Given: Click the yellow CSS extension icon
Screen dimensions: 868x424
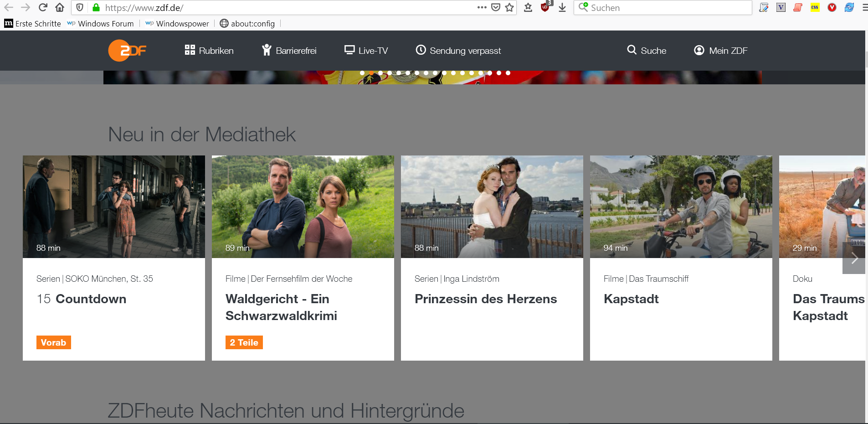Looking at the screenshot, I should point(815,7).
